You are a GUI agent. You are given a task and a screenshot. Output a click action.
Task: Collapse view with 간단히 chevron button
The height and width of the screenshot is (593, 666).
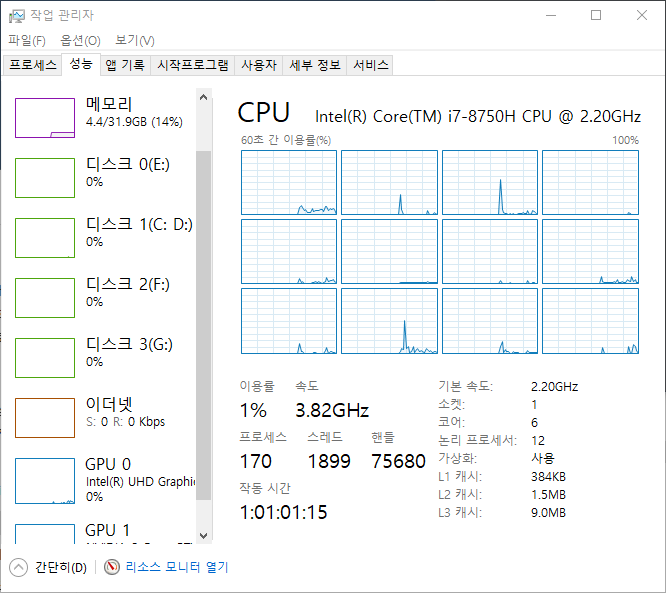point(18,567)
